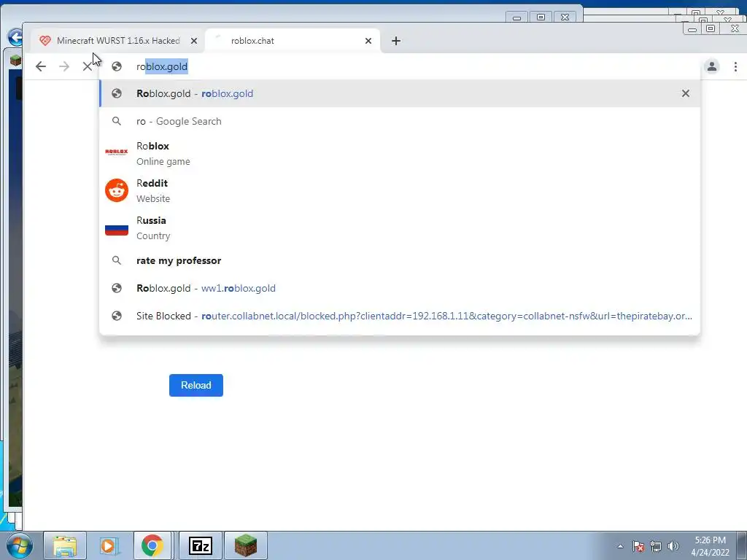
Task: Open the 7-Zip taskbar icon
Action: [200, 545]
